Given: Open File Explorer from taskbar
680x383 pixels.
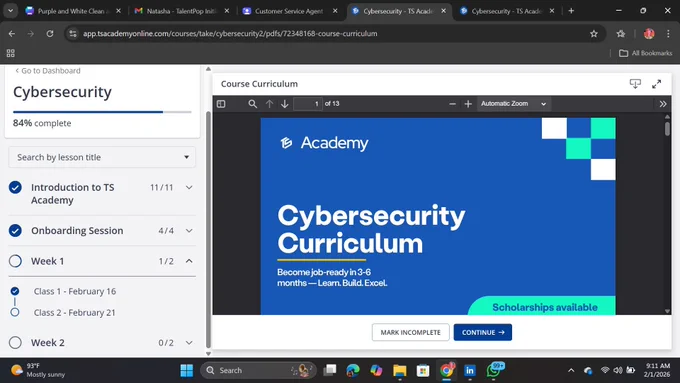Looking at the screenshot, I should coord(399,370).
